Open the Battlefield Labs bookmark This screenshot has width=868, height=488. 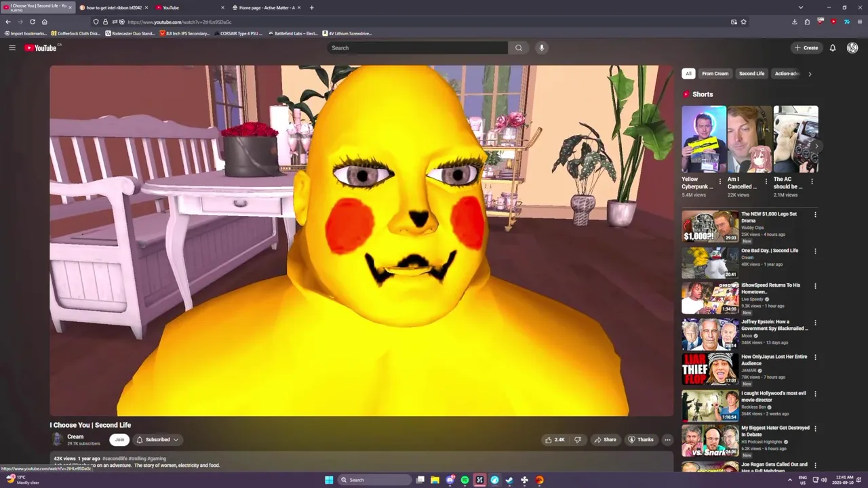point(292,33)
